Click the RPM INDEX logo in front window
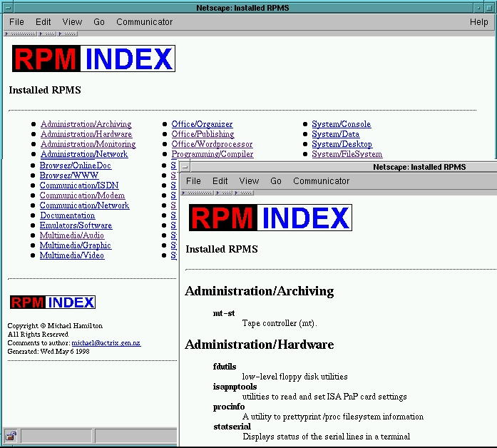 coord(270,218)
